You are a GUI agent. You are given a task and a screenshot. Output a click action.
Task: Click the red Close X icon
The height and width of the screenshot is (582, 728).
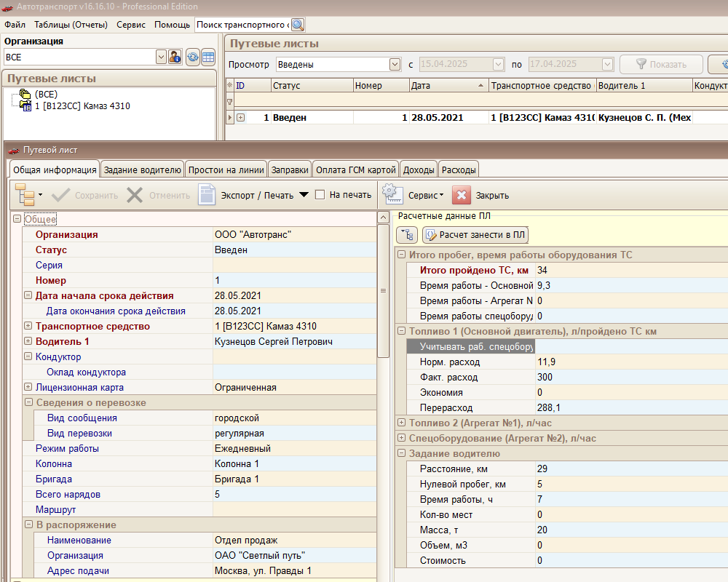coord(461,196)
